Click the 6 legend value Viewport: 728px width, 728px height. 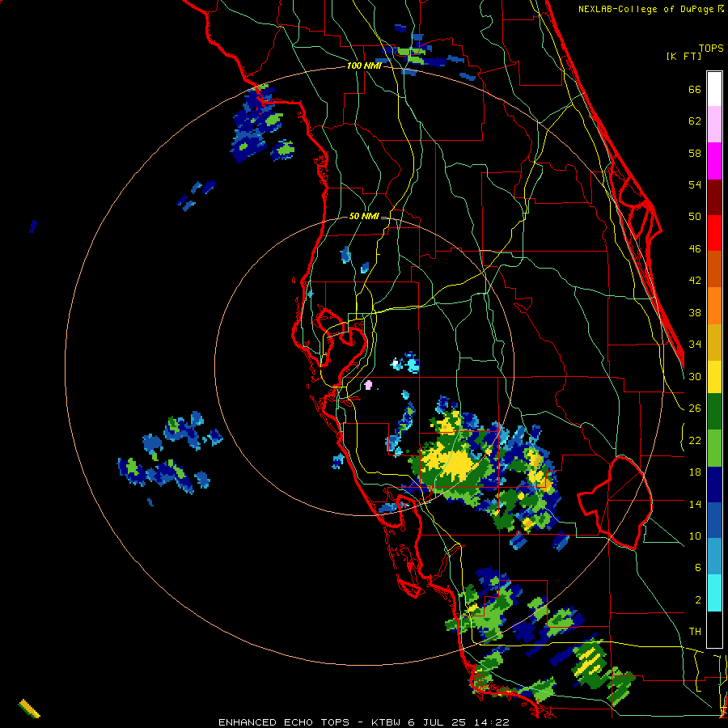coord(698,567)
